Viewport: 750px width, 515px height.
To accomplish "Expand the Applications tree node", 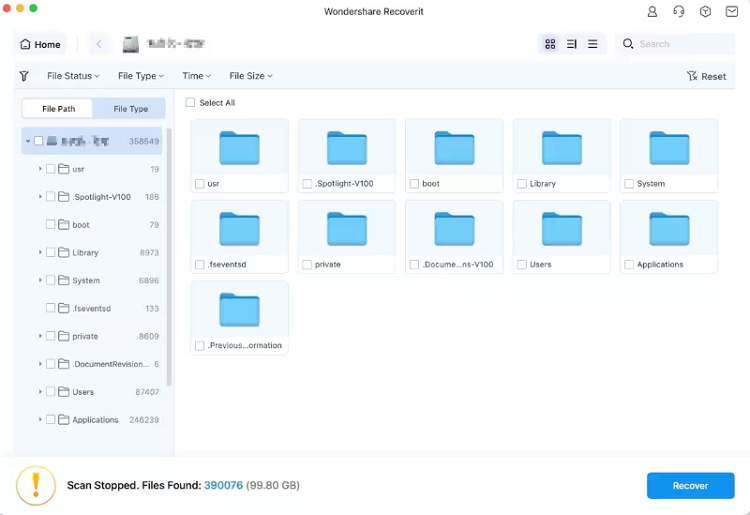I will click(40, 419).
